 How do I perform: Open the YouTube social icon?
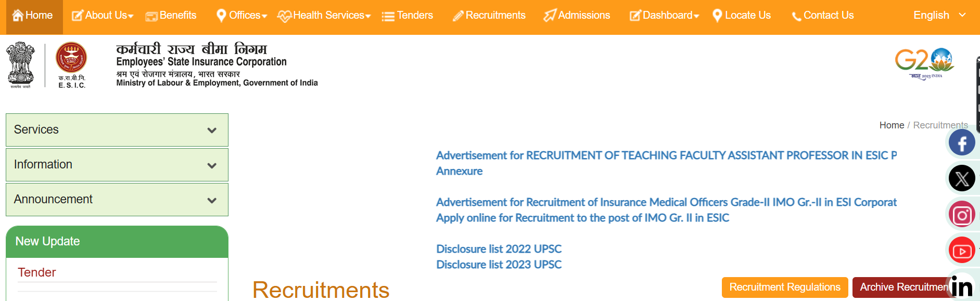point(961,251)
